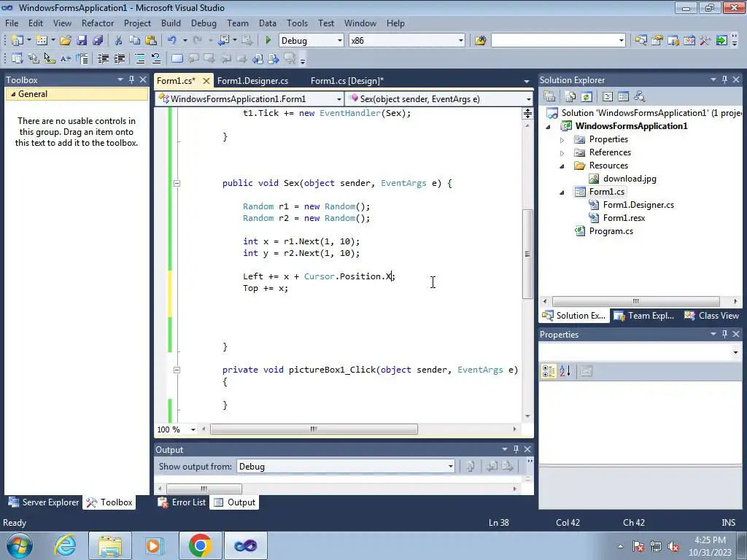Open the Find combo box dropdown arrow
This screenshot has height=560, width=747.
622,41
